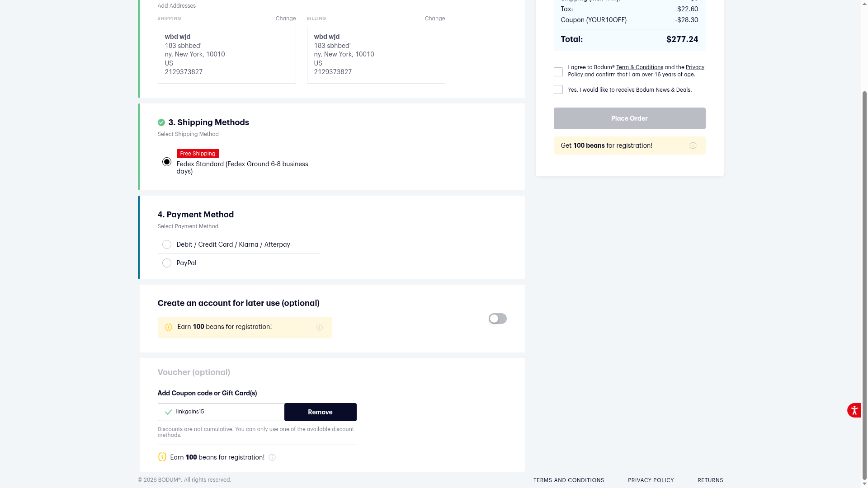The image size is (868, 488).
Task: Select Debit / Credit Card payment option
Action: coord(167,244)
